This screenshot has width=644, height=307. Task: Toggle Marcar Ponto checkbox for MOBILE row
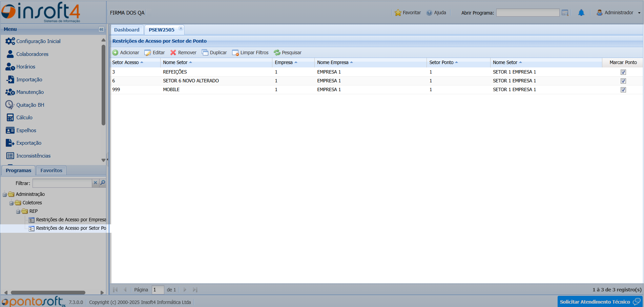(623, 90)
